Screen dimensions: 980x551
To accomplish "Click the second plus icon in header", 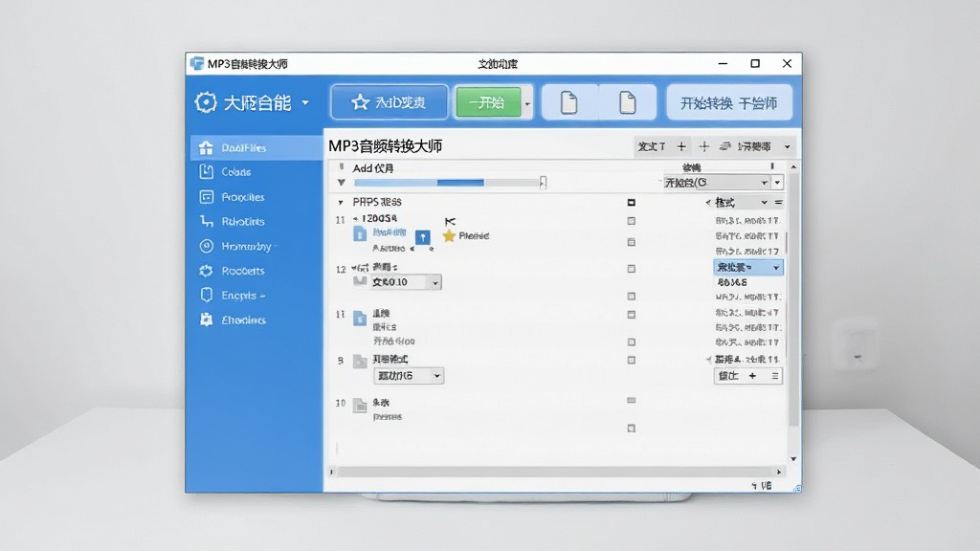I will (x=703, y=146).
